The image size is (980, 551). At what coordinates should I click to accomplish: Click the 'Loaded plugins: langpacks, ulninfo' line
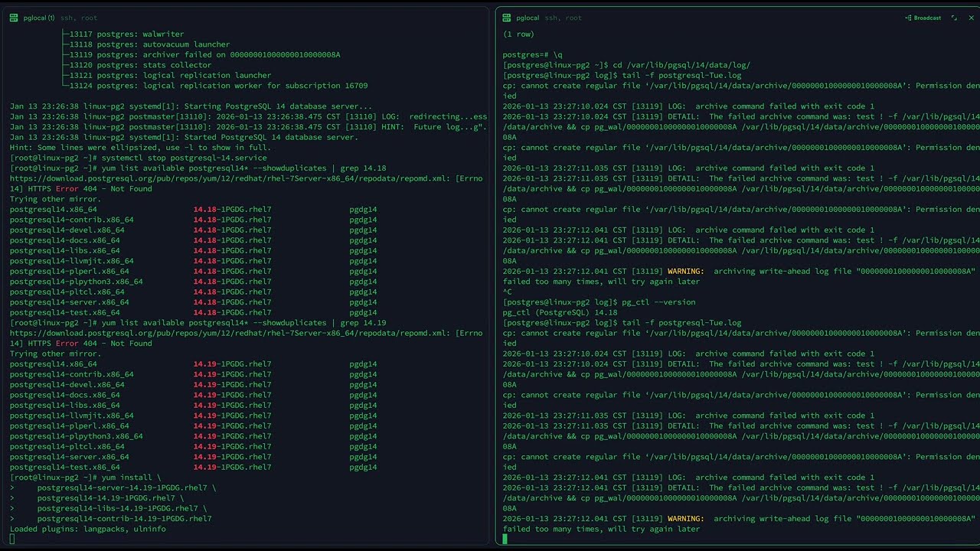point(88,529)
